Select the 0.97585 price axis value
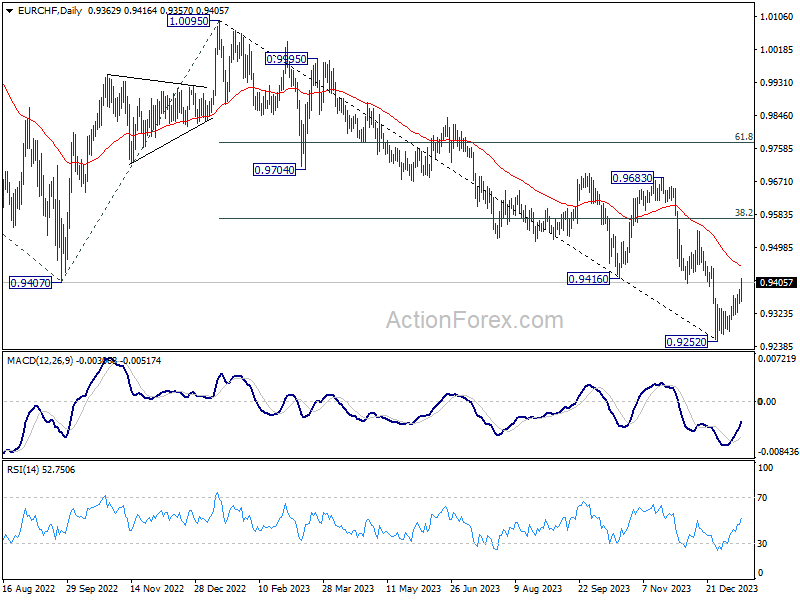This screenshot has height=600, width=800. (777, 148)
